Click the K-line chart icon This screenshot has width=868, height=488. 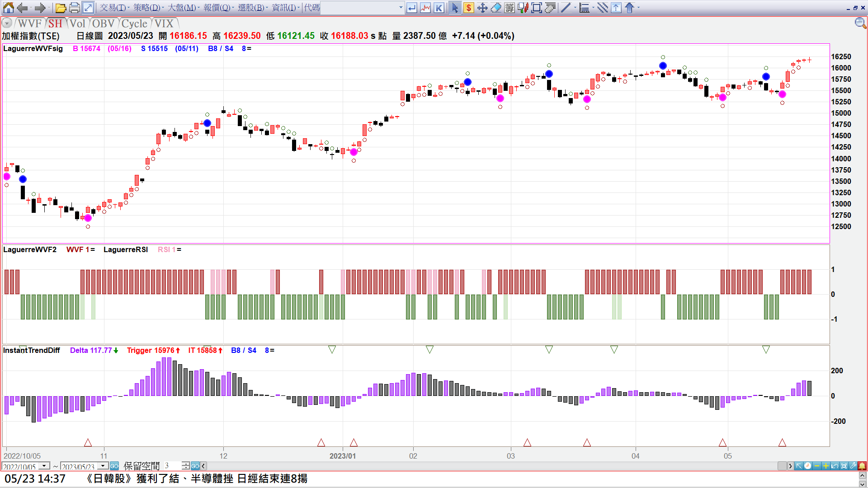(x=439, y=8)
